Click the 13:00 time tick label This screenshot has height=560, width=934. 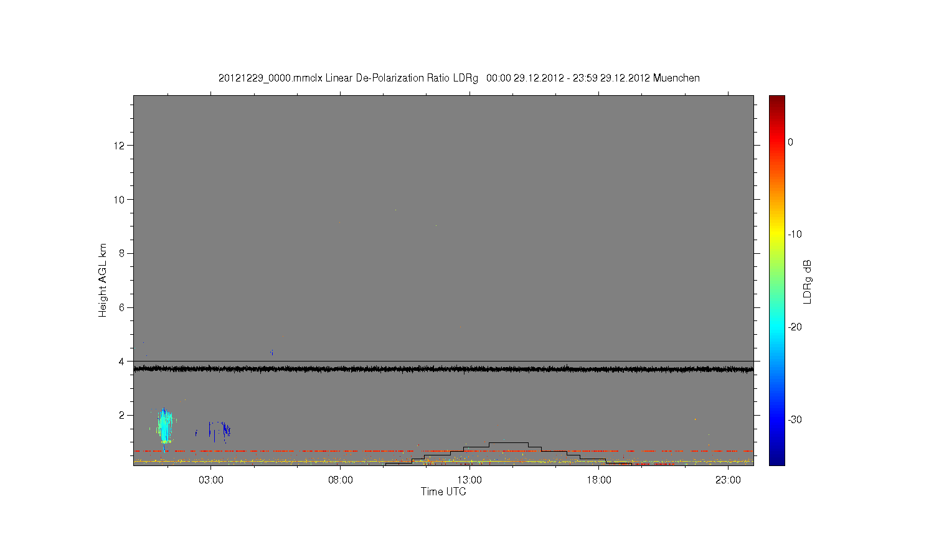(469, 480)
